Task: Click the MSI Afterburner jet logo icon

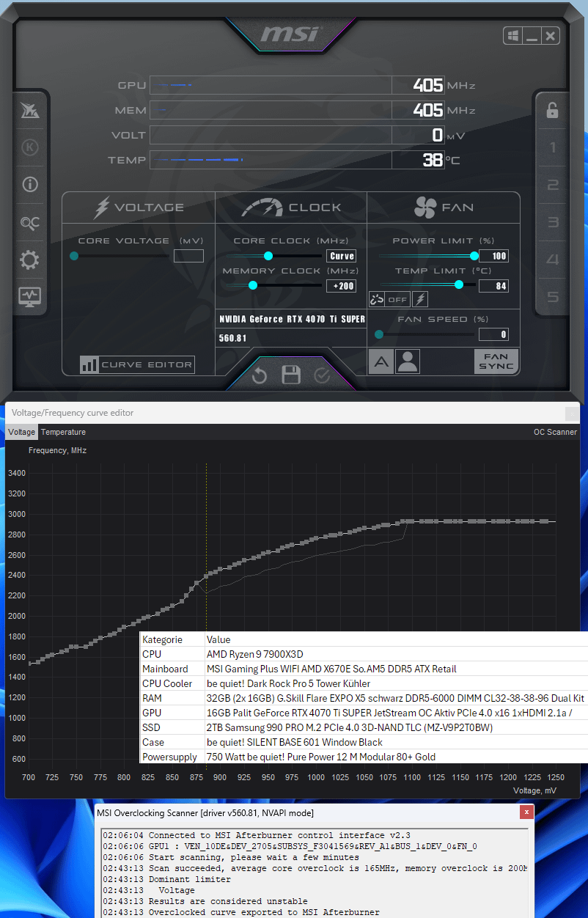Action: pos(30,111)
